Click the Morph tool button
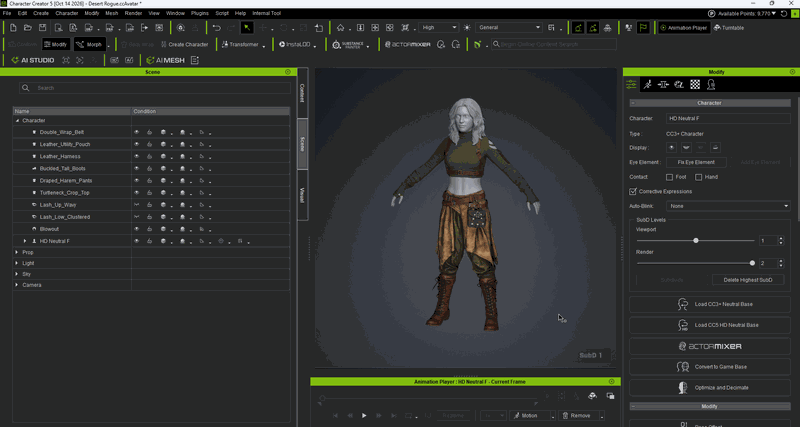Viewport: 800px width, 427px height. (89, 44)
